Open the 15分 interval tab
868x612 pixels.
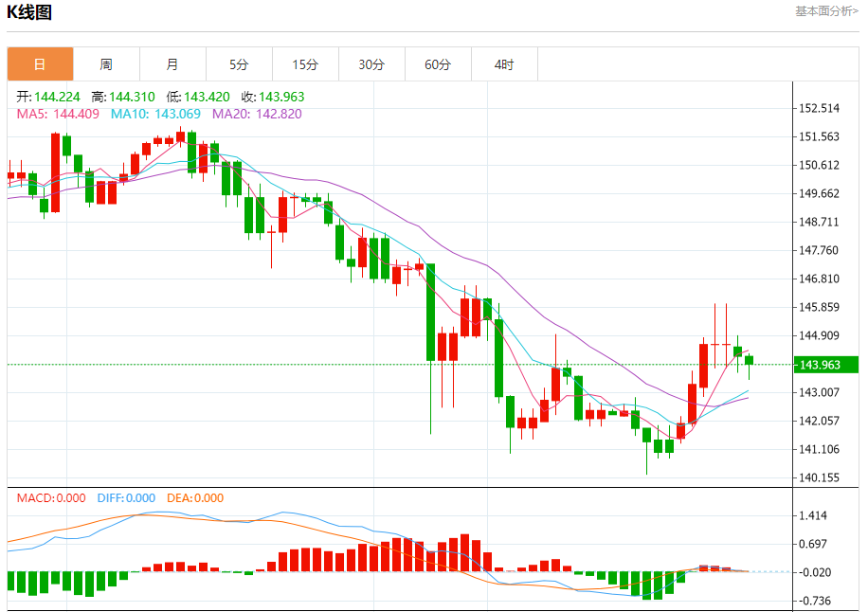point(305,64)
